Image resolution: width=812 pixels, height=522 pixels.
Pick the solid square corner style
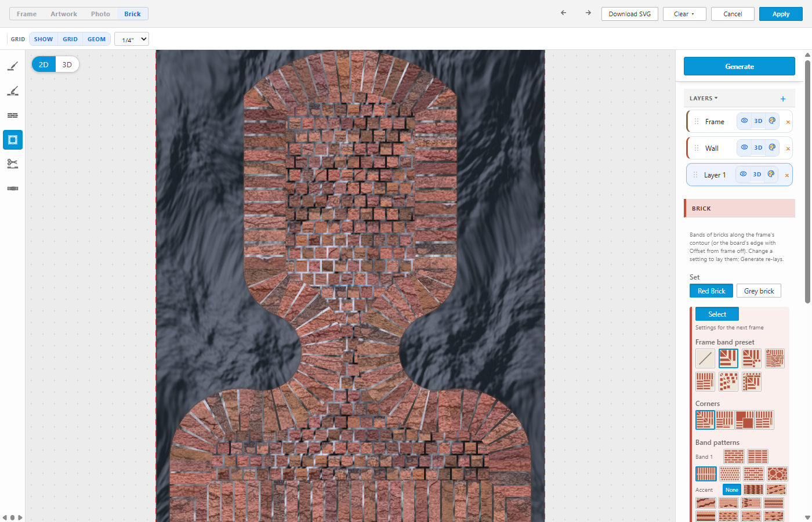pos(745,420)
